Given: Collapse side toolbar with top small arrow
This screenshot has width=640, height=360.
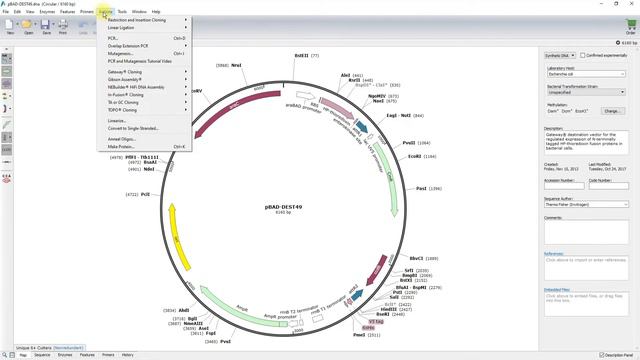Looking at the screenshot, I should [x=7, y=49].
